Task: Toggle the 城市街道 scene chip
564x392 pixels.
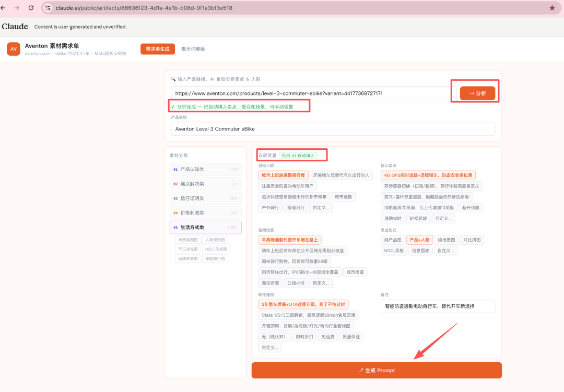Action: point(355,272)
